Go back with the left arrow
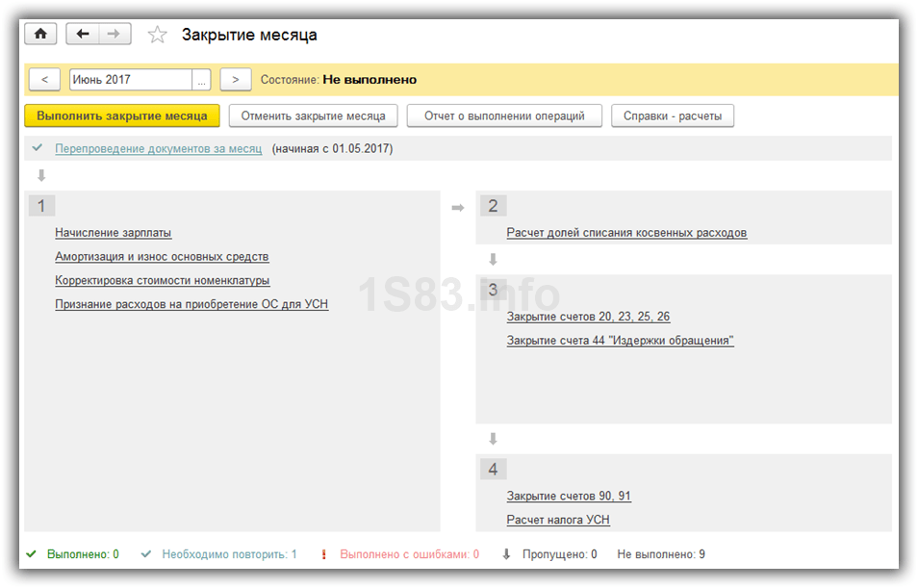Viewport: 918px width, 588px height. [x=83, y=35]
